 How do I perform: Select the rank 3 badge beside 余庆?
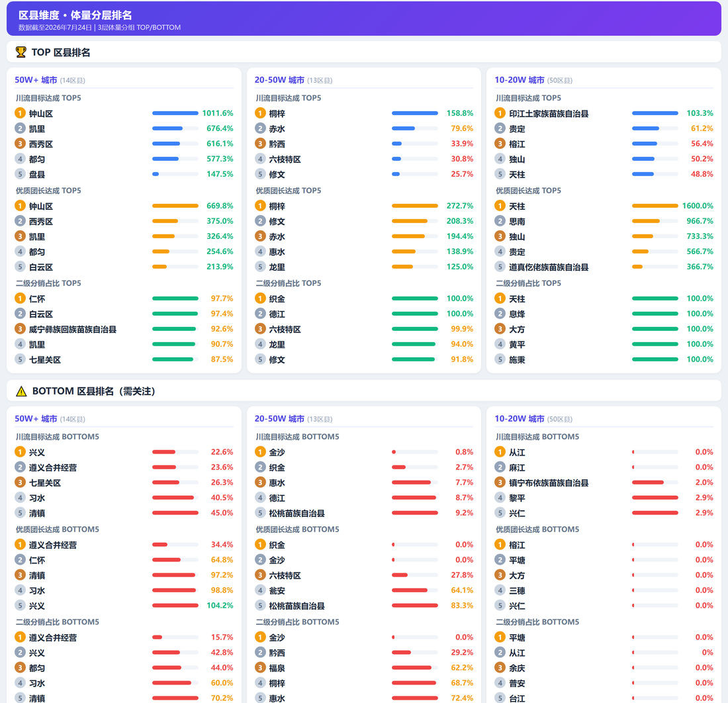[x=500, y=668]
